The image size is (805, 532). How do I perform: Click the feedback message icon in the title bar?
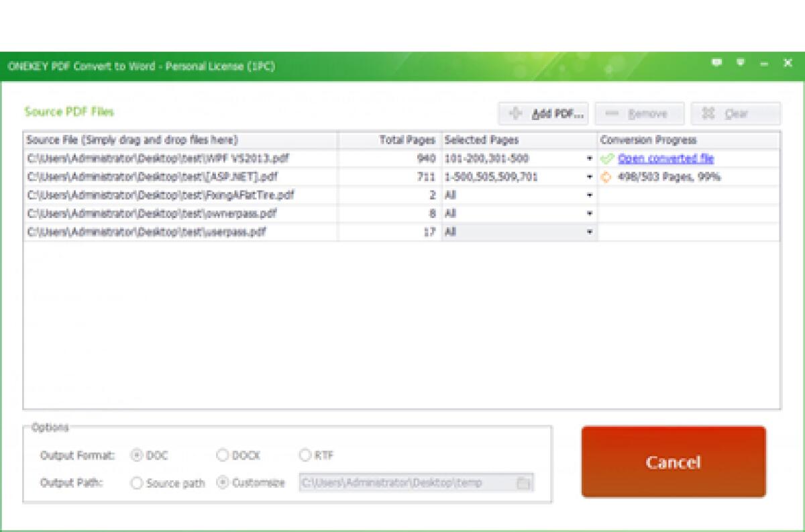716,62
